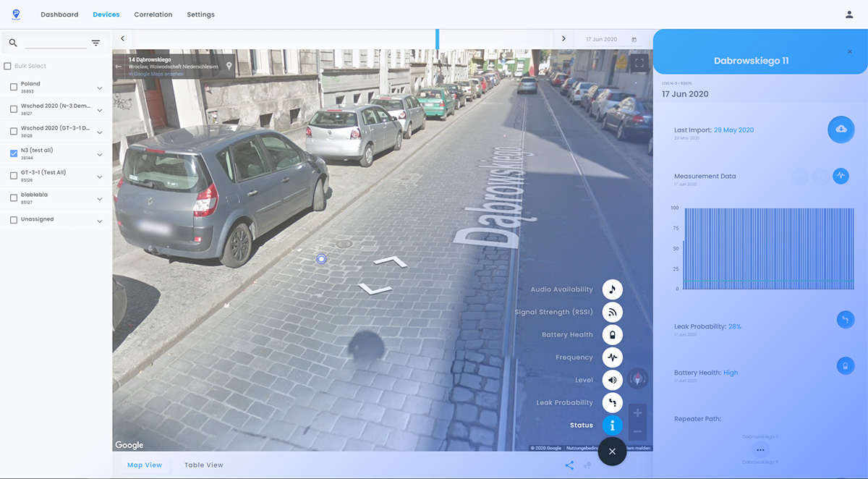Image resolution: width=868 pixels, height=479 pixels.
Task: Open the device list filter icon
Action: click(x=95, y=43)
